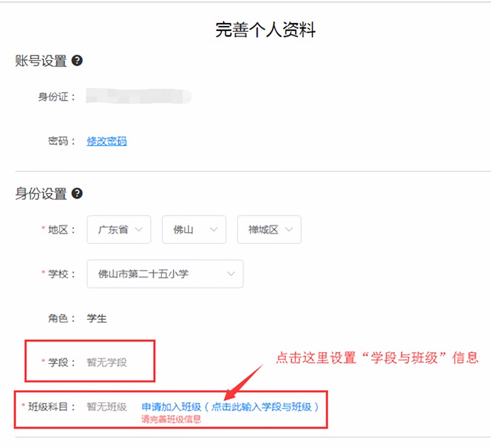Click the help icon next to 身份设置
The width and height of the screenshot is (491, 448).
coord(77,193)
